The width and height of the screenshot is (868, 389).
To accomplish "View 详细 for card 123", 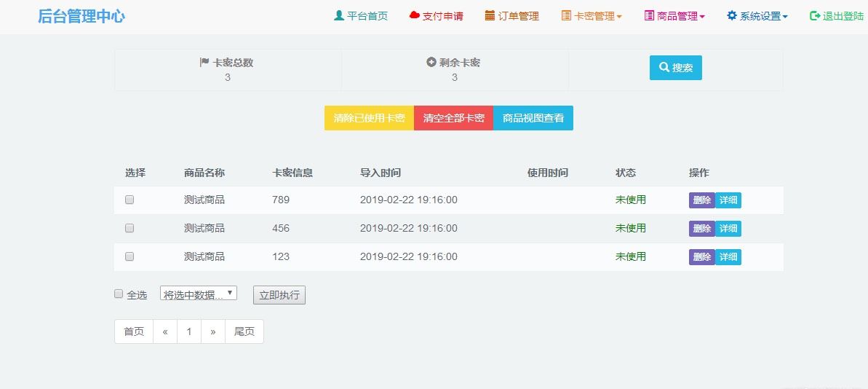I will pos(728,257).
